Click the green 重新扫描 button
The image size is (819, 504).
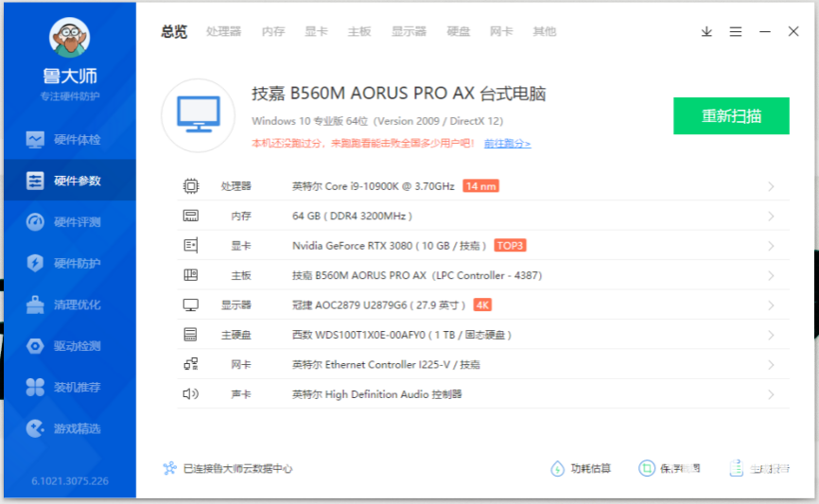[x=731, y=115]
